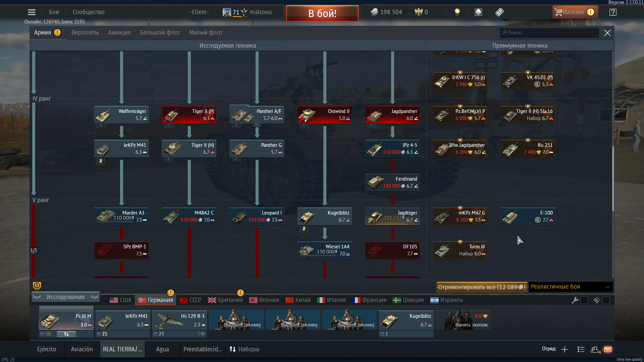Select the Ostwind II vehicle

pyautogui.click(x=325, y=115)
